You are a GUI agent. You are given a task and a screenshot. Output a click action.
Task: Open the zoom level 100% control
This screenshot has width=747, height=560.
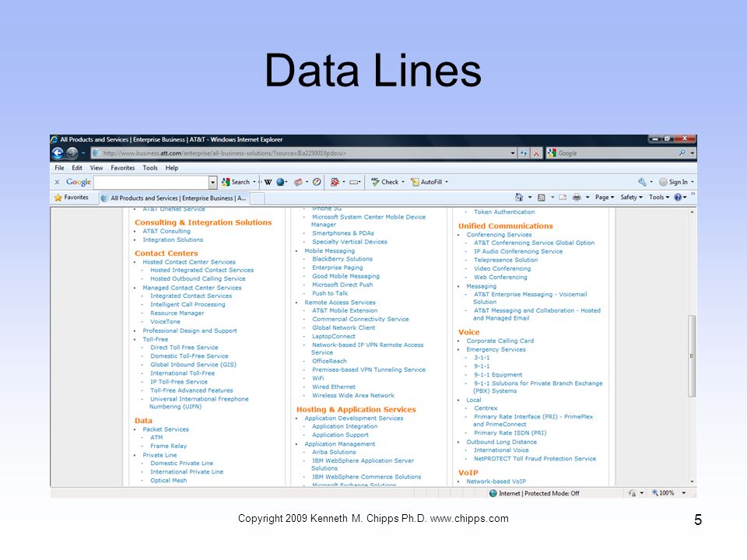669,493
